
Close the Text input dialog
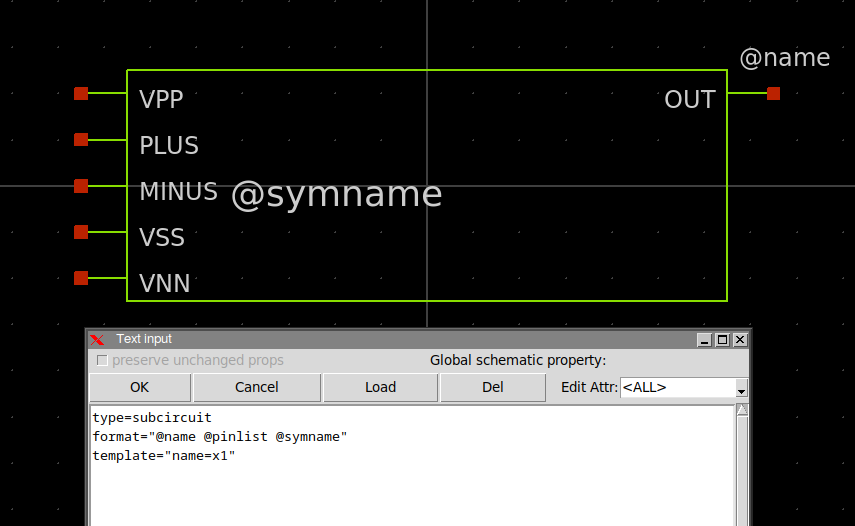point(740,340)
